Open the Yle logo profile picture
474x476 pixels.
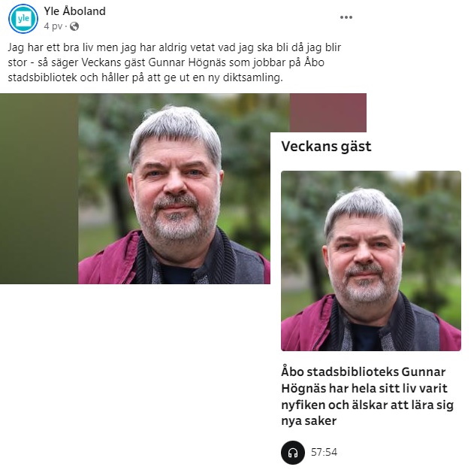pos(23,19)
